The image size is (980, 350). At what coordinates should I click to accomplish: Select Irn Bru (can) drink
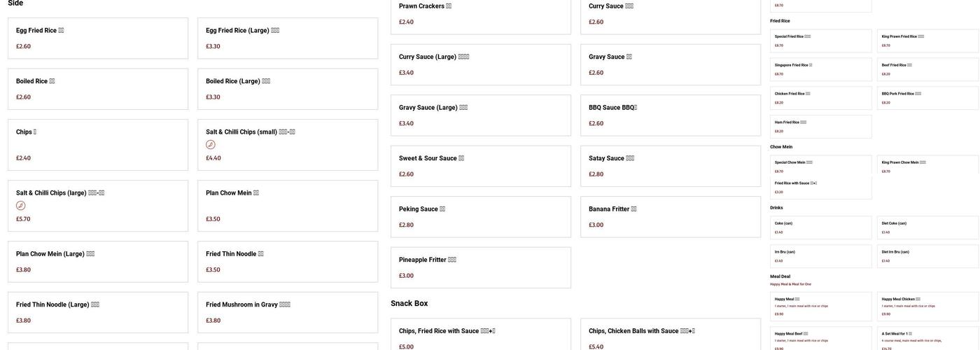[x=820, y=255]
